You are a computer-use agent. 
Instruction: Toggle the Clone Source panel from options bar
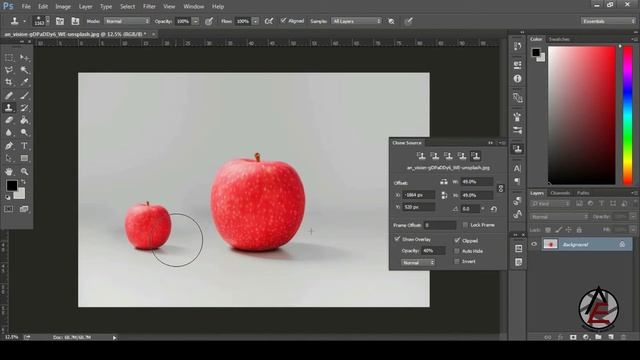[x=76, y=21]
